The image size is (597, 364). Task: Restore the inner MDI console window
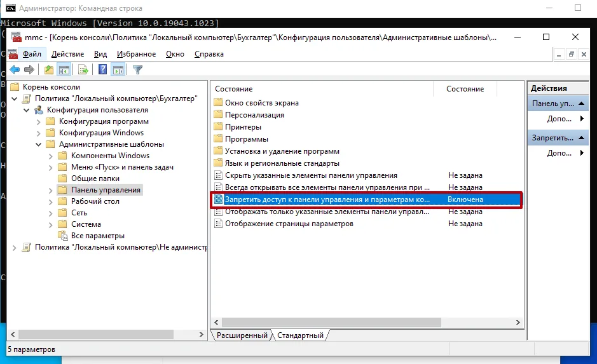point(572,55)
